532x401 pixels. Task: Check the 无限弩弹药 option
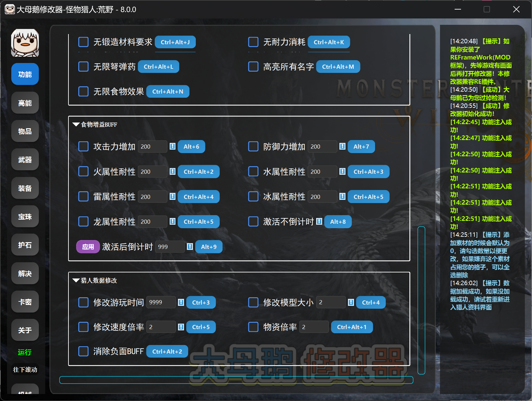[x=83, y=67]
